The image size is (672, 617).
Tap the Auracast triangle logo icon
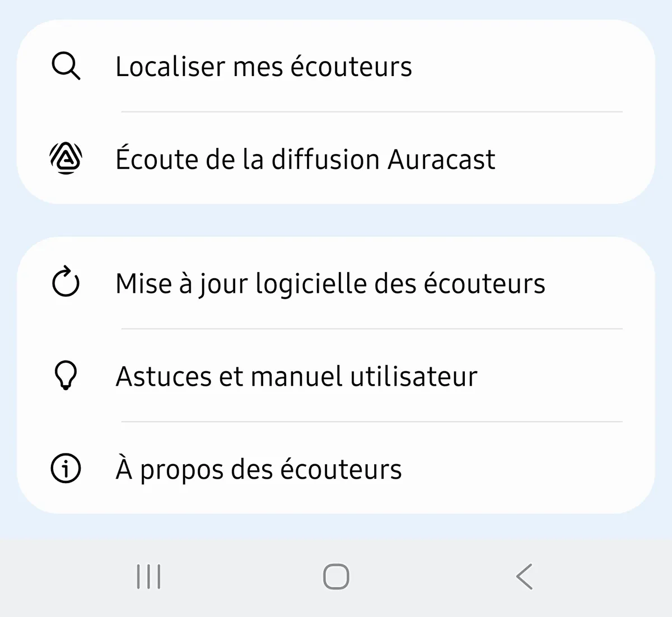pyautogui.click(x=66, y=158)
